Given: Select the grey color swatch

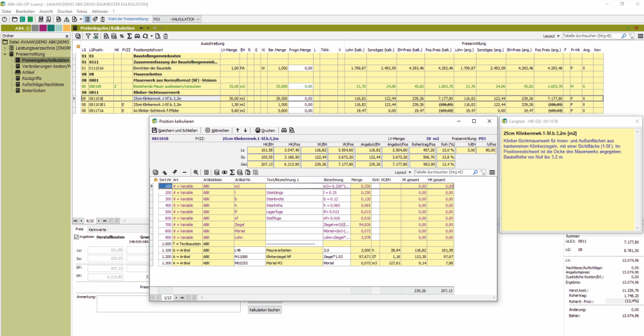Looking at the screenshot, I should pos(35,28).
